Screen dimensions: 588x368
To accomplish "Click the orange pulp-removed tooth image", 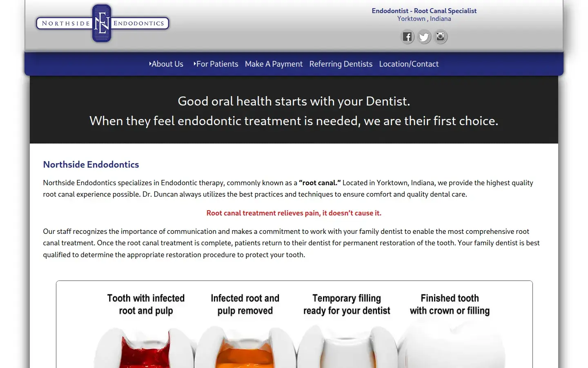I will coord(246,348).
